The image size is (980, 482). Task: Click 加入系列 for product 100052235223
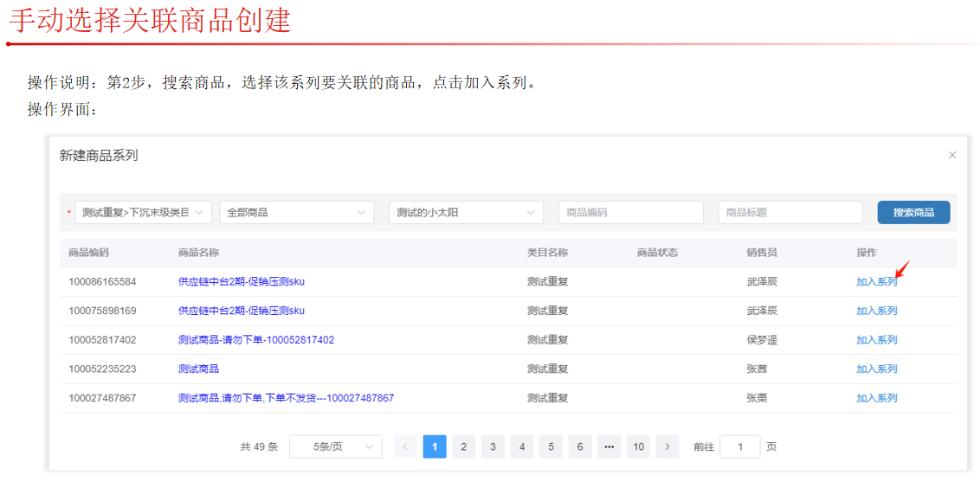coord(876,369)
